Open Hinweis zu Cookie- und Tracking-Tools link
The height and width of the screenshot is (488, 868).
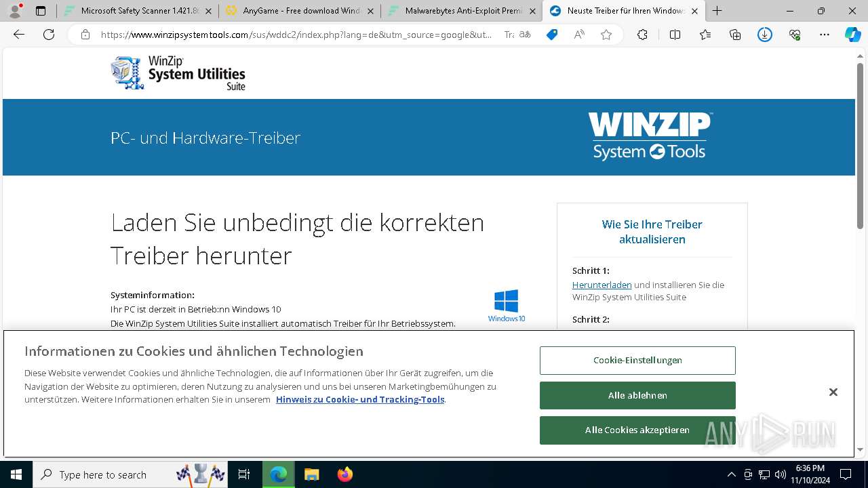[360, 399]
